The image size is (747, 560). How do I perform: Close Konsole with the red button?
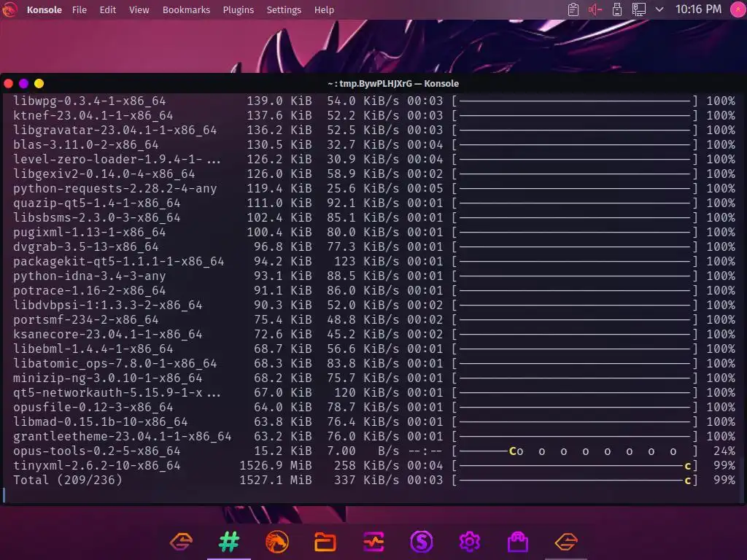(9, 84)
